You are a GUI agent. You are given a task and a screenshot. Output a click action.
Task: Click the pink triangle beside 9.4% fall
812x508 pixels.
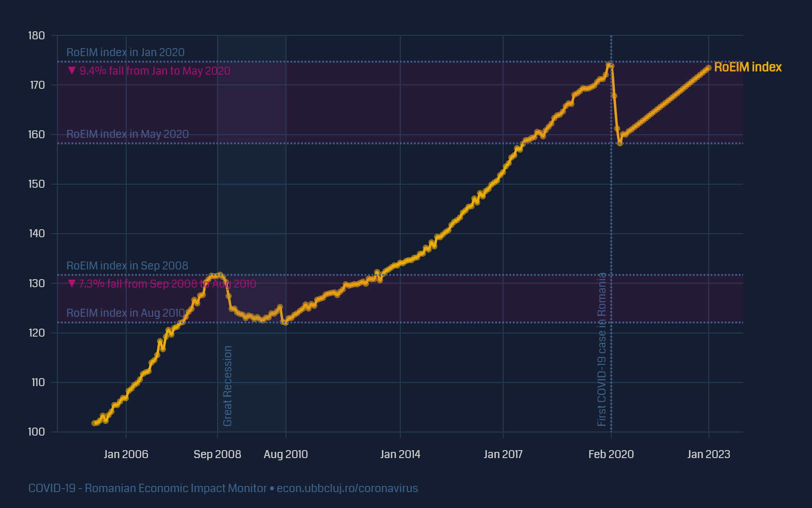pyautogui.click(x=72, y=71)
